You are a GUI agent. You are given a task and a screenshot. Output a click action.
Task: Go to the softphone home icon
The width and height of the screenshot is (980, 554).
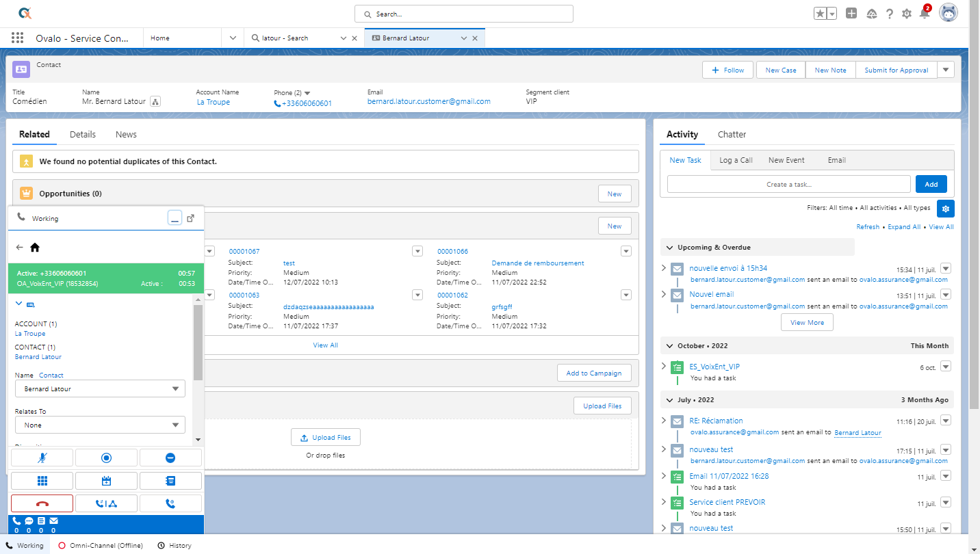35,248
